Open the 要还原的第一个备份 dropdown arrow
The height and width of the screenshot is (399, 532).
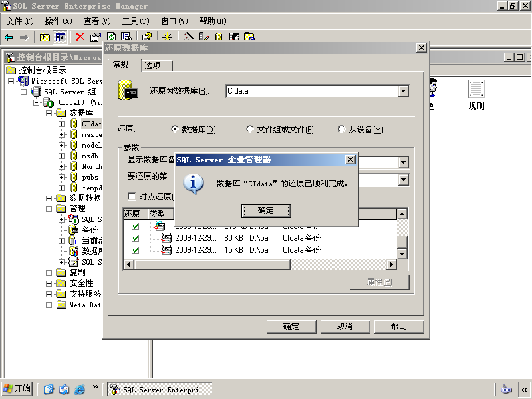click(404, 180)
